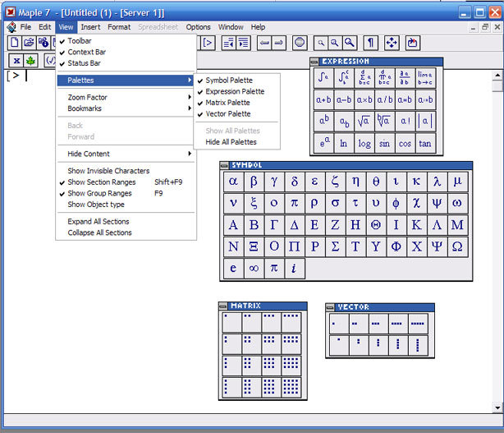
Task: Choose Hide All Palettes
Action: tap(237, 142)
